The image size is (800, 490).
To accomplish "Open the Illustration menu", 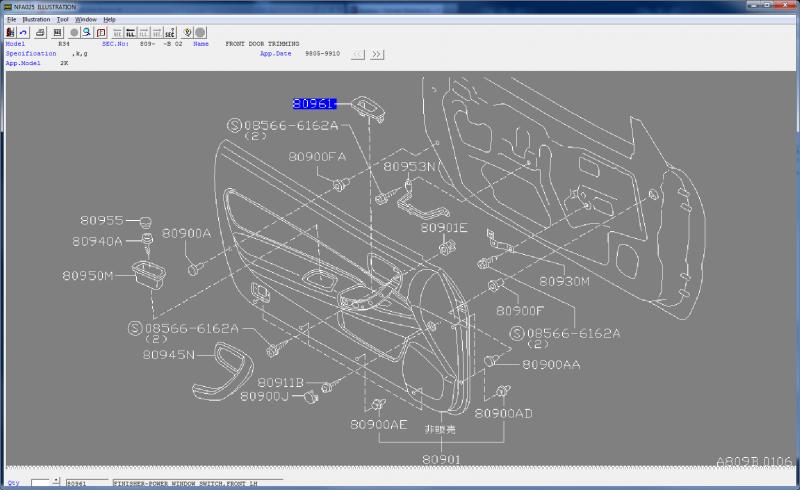I will point(36,19).
